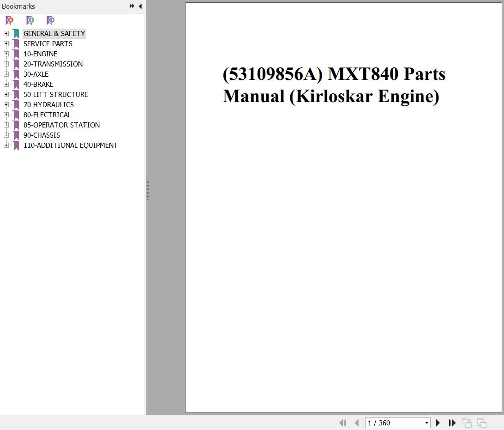This screenshot has height=430, width=504.
Task: Go to the previous page
Action: click(356, 423)
